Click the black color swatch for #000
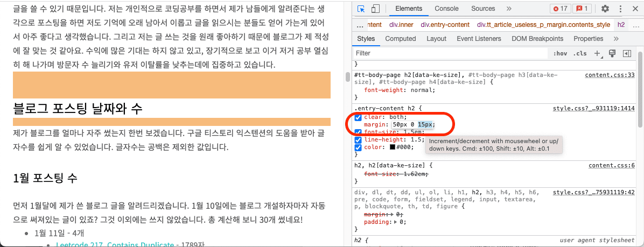This screenshot has width=644, height=247. click(392, 147)
